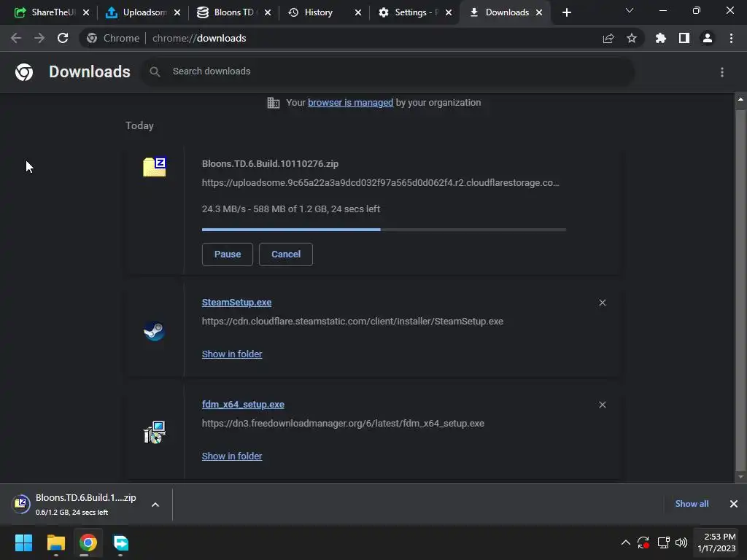Close the History tab
The image size is (747, 560).
(358, 12)
